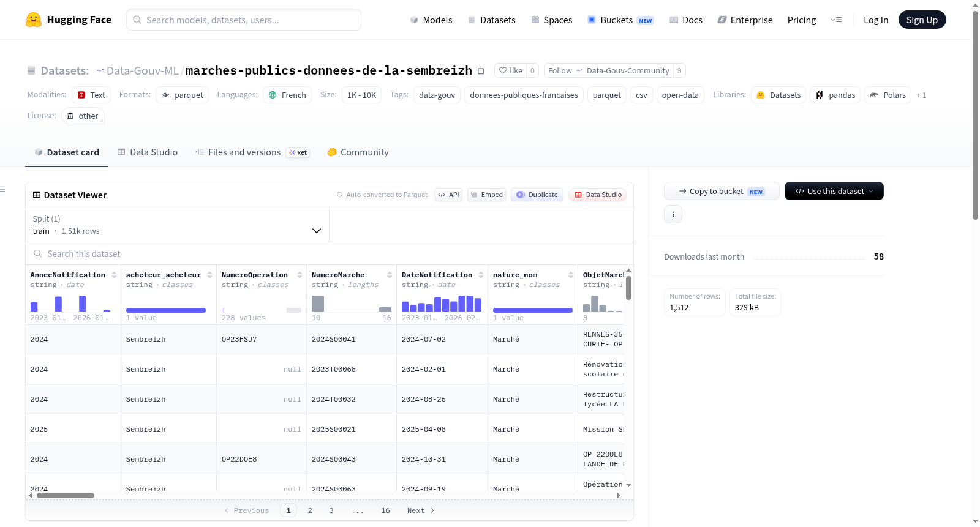Open the Docs menu item
The width and height of the screenshot is (980, 527).
685,20
